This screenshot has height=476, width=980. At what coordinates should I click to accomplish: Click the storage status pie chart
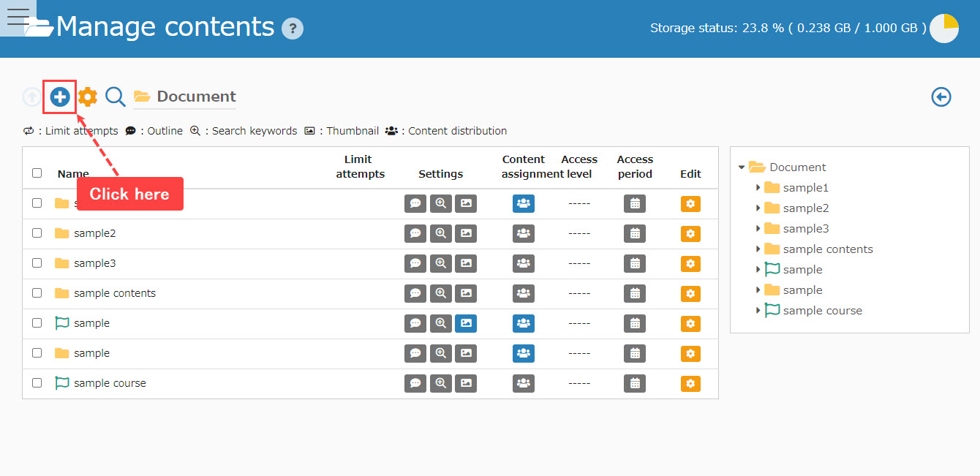pos(943,29)
